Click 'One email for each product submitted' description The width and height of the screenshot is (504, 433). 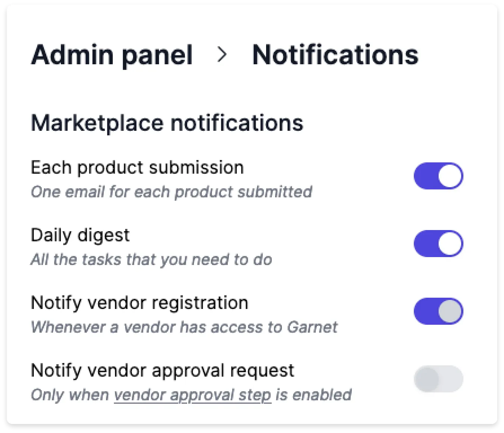coord(171,192)
